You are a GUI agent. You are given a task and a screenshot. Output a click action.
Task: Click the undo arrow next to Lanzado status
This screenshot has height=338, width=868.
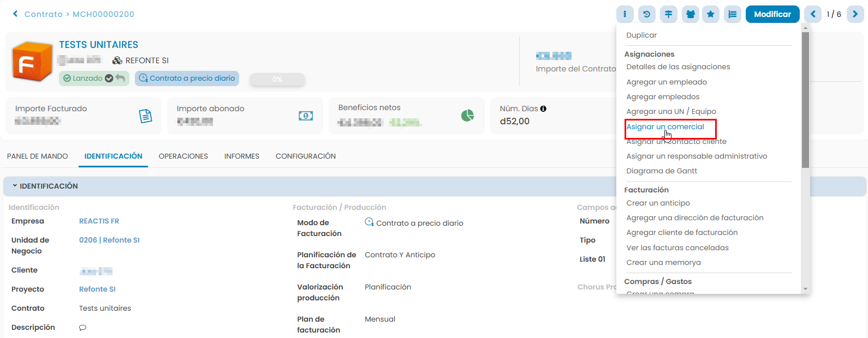121,78
